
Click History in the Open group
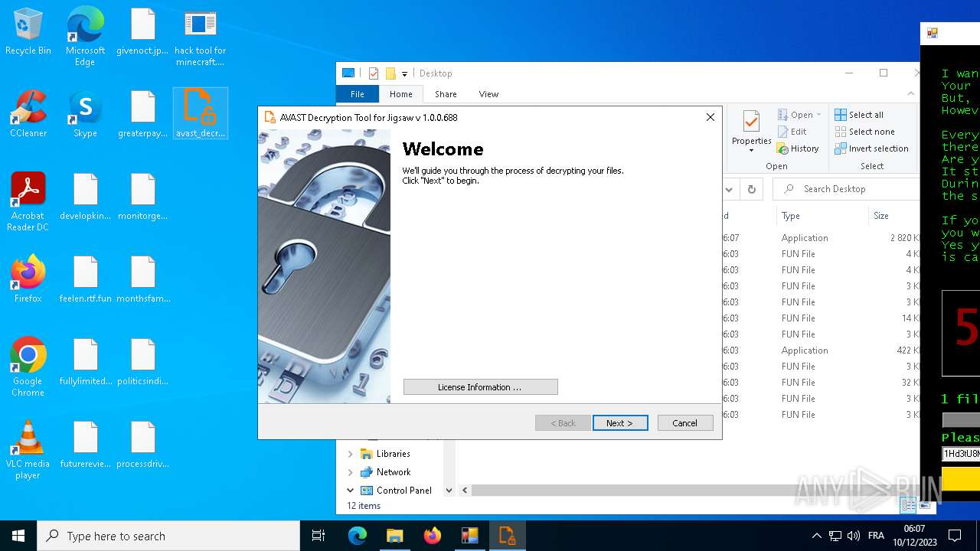(798, 148)
